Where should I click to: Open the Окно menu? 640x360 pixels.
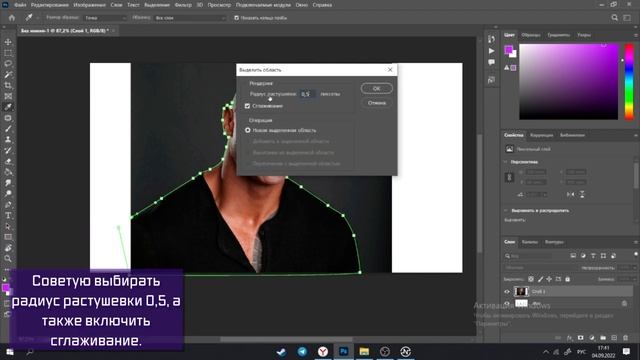click(x=302, y=5)
